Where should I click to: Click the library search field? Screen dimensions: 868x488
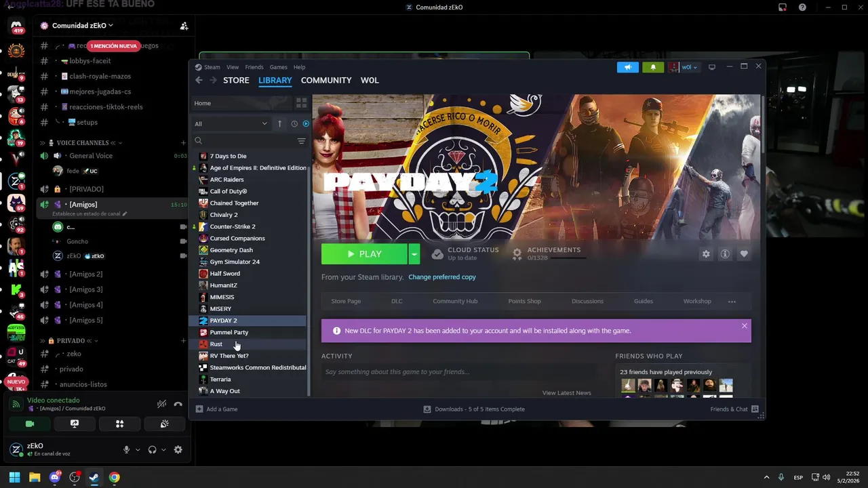point(244,141)
